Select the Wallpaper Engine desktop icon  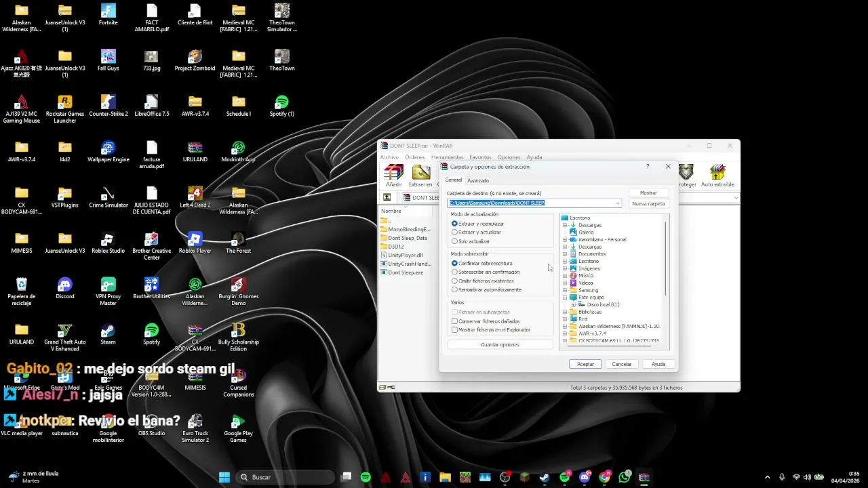point(108,151)
